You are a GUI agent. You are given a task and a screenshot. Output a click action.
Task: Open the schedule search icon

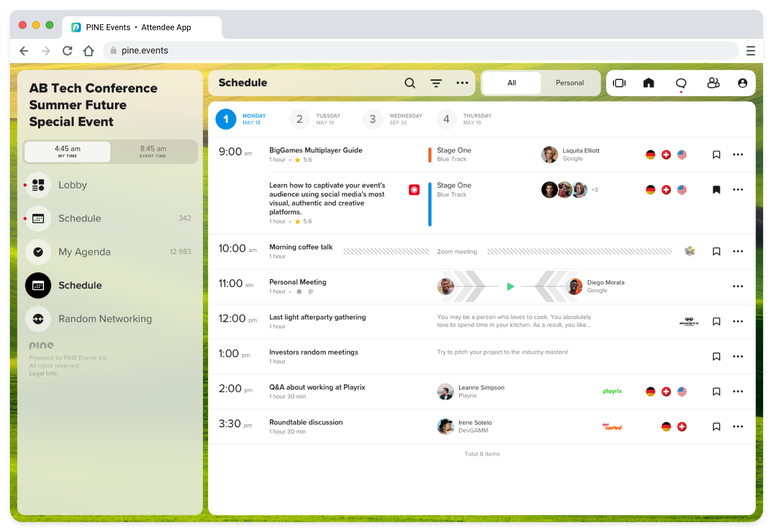pos(409,83)
